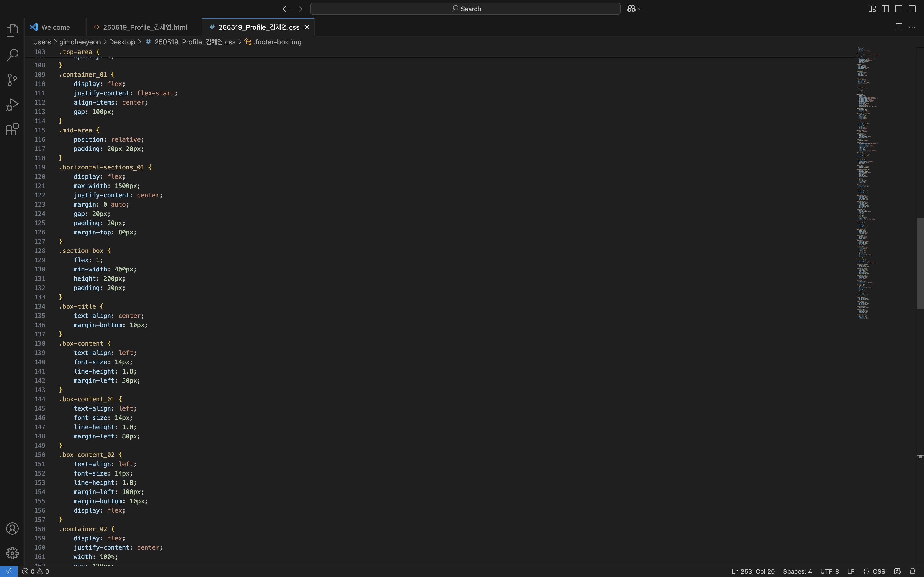The width and height of the screenshot is (924, 577).
Task: Open the Explorer view in the activity bar
Action: (x=12, y=30)
